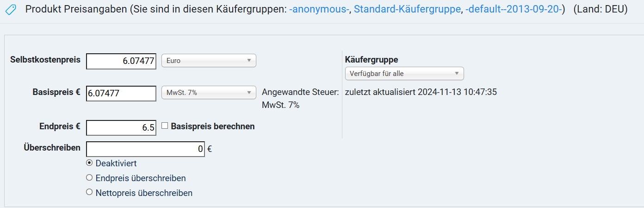Focus the Basispreis € input field

point(121,93)
